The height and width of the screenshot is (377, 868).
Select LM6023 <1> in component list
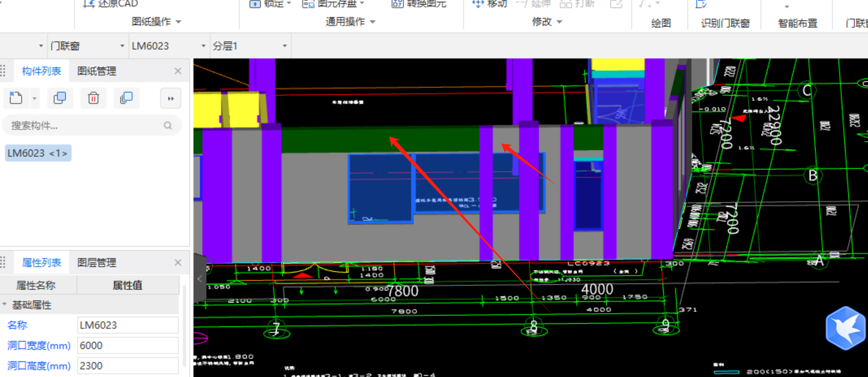(x=38, y=153)
